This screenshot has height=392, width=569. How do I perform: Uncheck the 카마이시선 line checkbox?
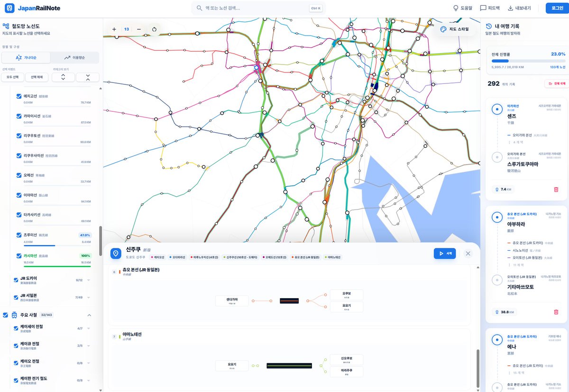[18, 116]
